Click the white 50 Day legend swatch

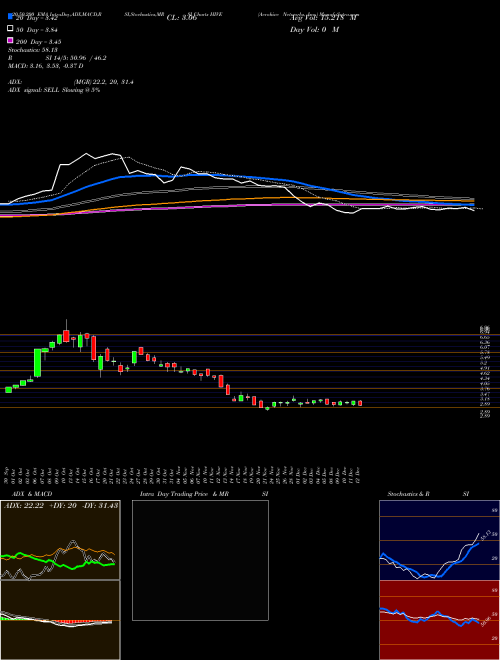(x=10, y=29)
